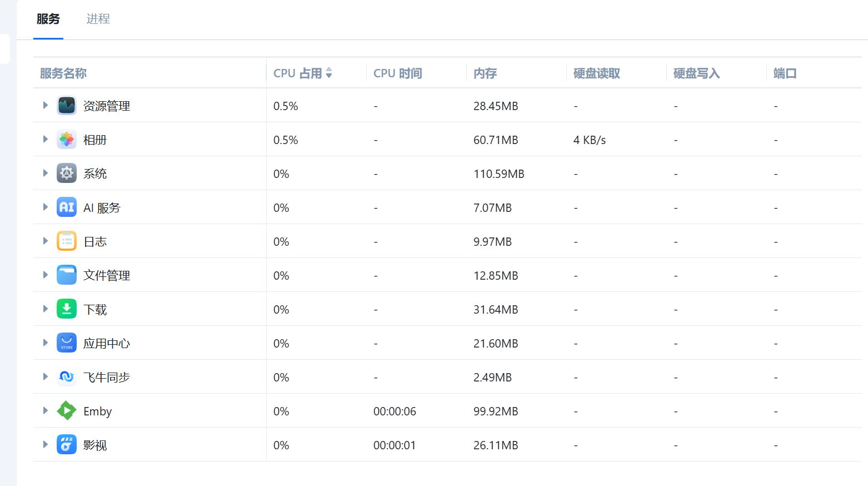Click the AI 服务 icon

pos(67,207)
